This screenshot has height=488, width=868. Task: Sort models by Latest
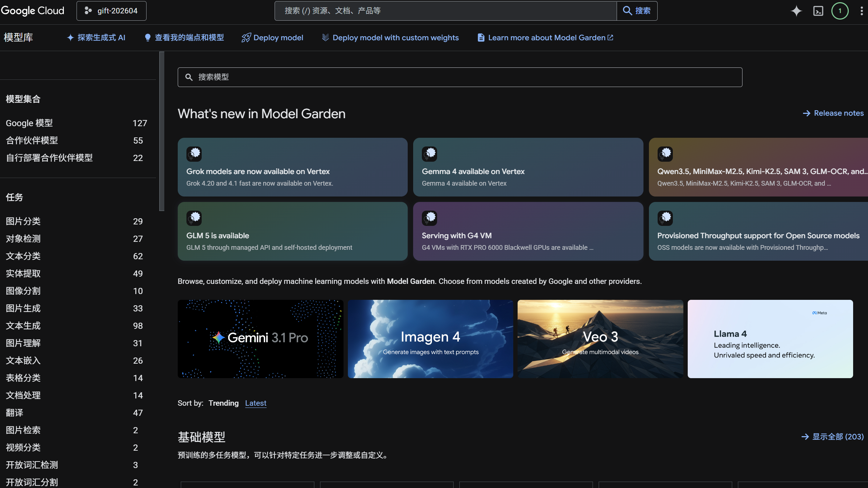click(256, 403)
